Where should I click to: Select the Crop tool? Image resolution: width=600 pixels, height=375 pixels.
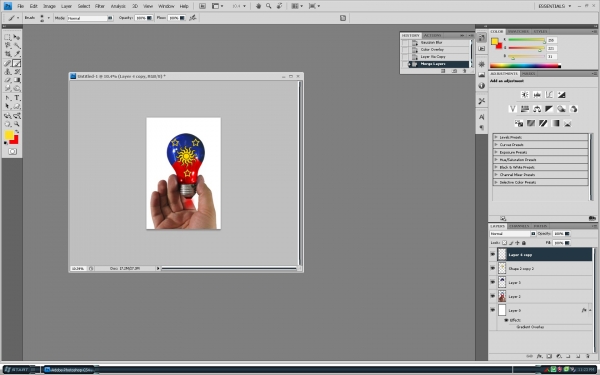pyautogui.click(x=7, y=54)
